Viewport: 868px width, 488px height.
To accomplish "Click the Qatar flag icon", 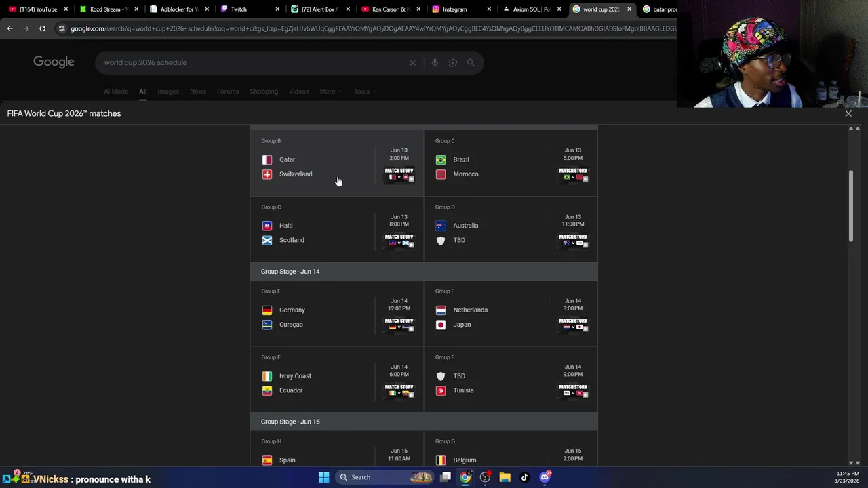I will point(267,160).
